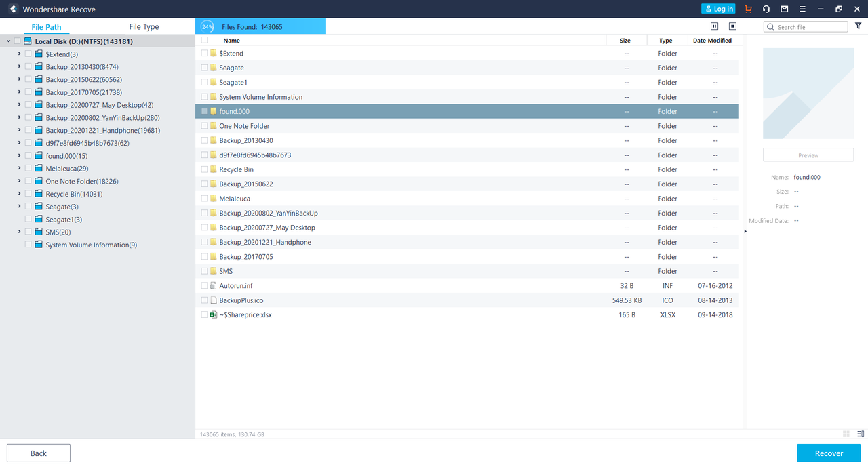Check the select-all checkbox in Name header
Viewport: 868px width, 467px height.
pos(204,40)
